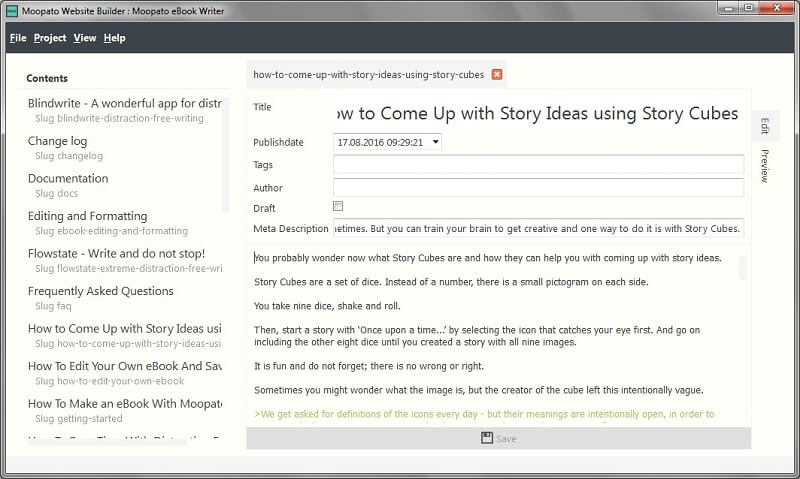Click into the Author input field
800x479 pixels.
(x=538, y=187)
